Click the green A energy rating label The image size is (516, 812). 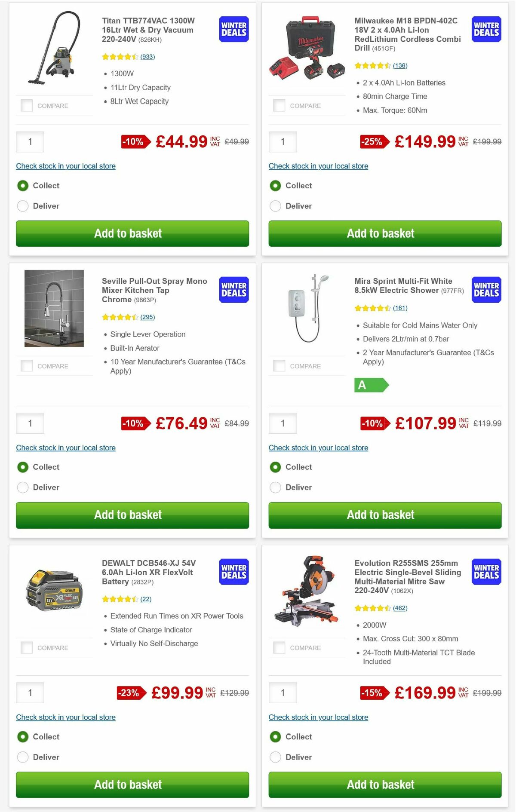(372, 386)
